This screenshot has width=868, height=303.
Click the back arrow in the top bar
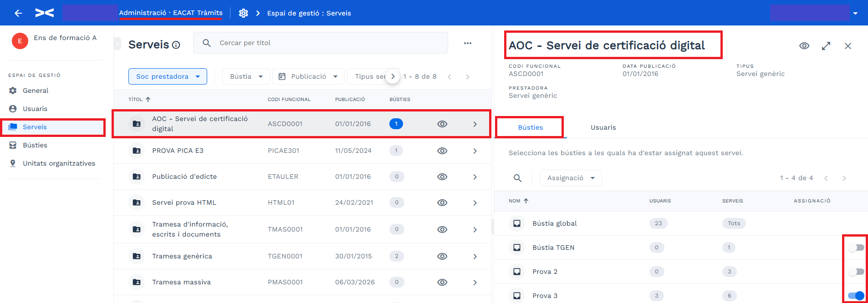coord(18,13)
